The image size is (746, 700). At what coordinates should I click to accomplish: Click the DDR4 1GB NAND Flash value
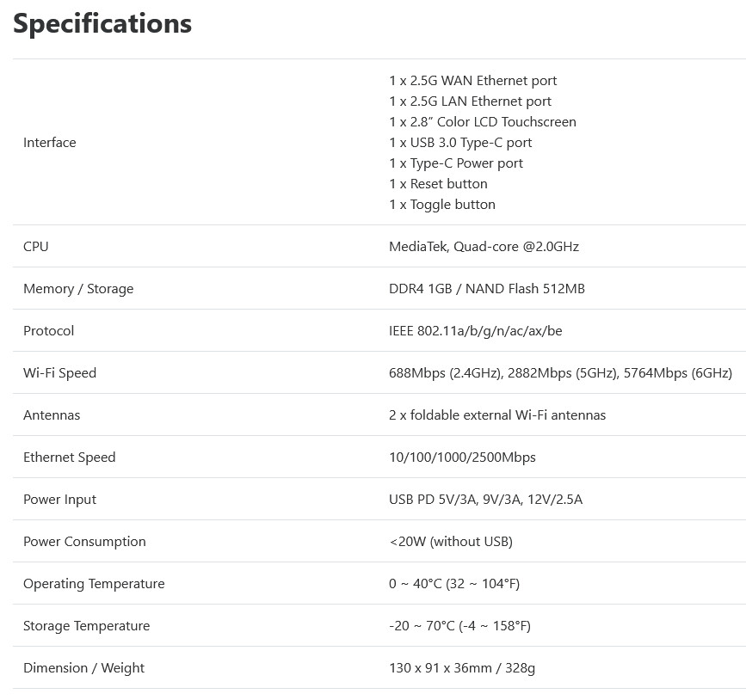pos(487,289)
